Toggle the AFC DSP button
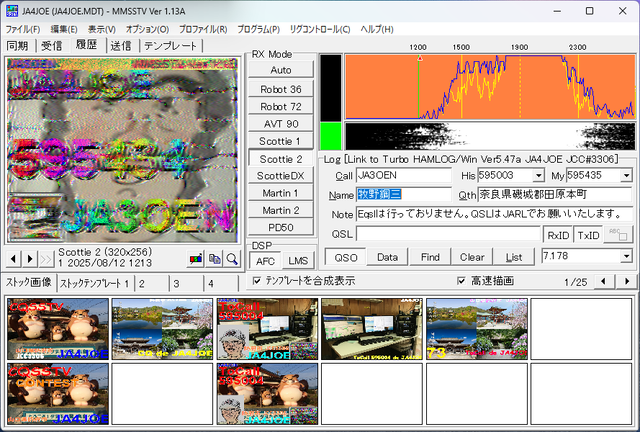This screenshot has height=432, width=640. tap(265, 261)
